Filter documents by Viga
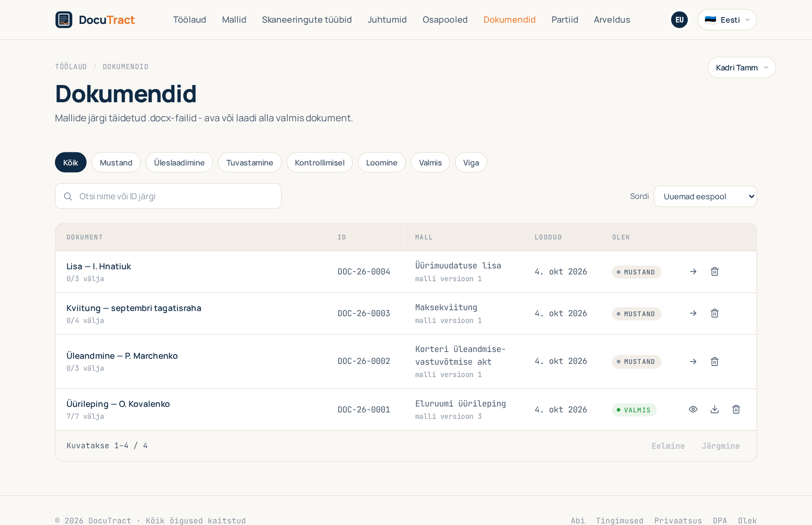 [471, 162]
